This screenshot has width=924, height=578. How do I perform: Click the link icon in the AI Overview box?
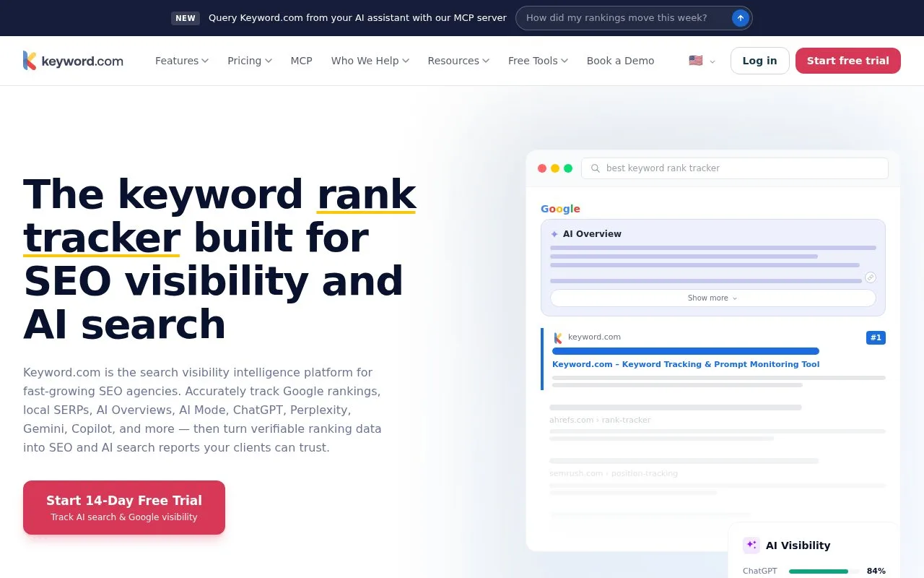(x=871, y=277)
